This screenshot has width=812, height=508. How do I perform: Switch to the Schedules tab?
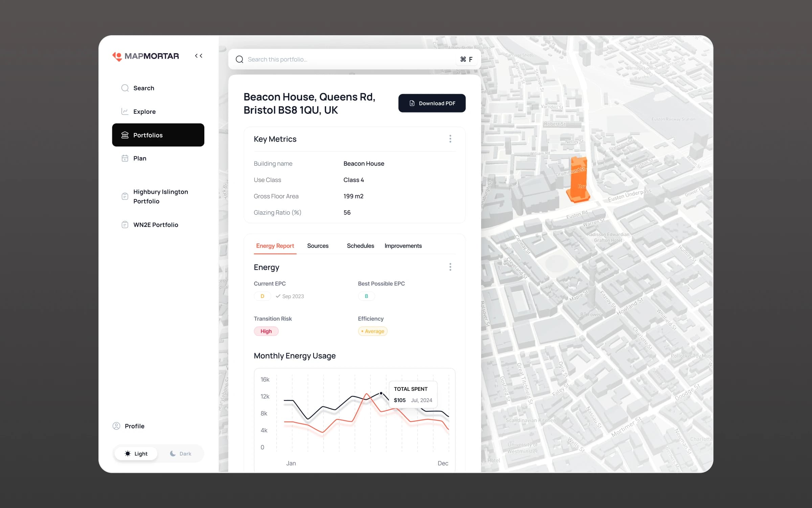[360, 246]
